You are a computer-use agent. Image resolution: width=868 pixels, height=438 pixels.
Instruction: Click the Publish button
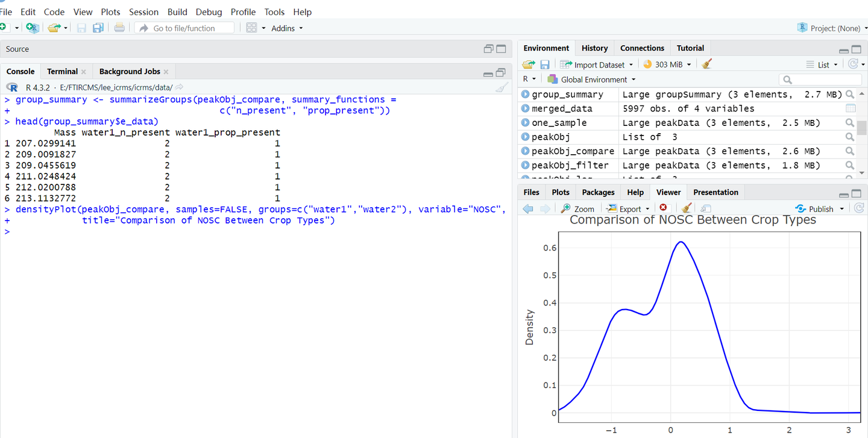814,209
